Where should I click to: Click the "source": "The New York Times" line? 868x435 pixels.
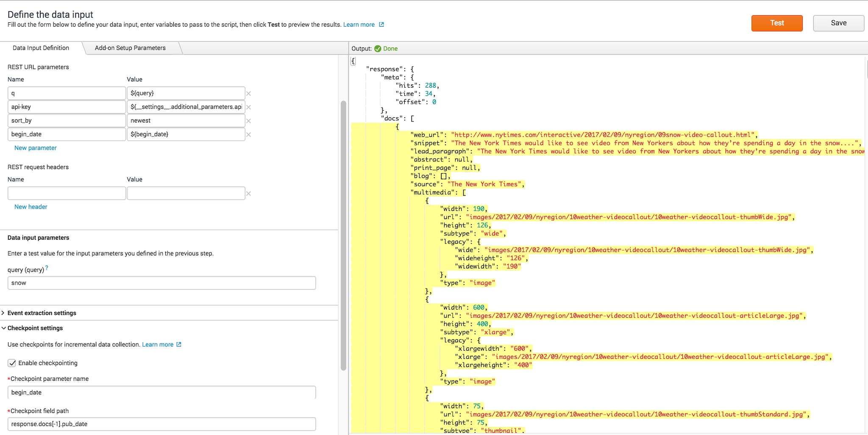[467, 184]
